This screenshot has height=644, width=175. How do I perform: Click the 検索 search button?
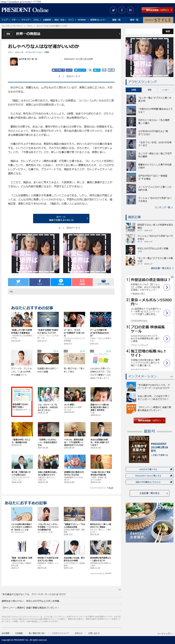click(x=168, y=31)
